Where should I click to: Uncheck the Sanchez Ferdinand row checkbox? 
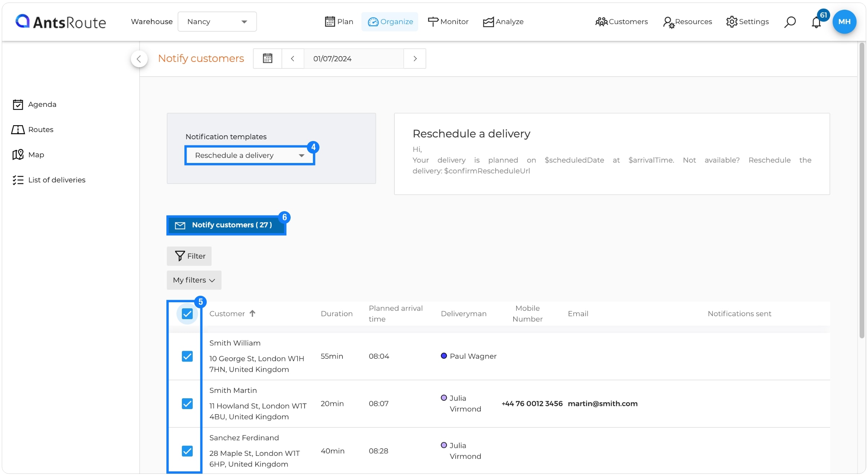tap(187, 451)
